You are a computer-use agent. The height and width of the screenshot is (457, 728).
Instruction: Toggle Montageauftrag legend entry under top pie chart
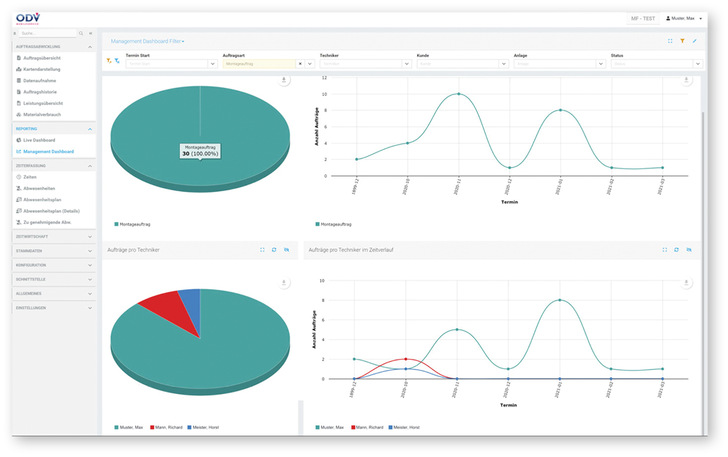pyautogui.click(x=134, y=224)
